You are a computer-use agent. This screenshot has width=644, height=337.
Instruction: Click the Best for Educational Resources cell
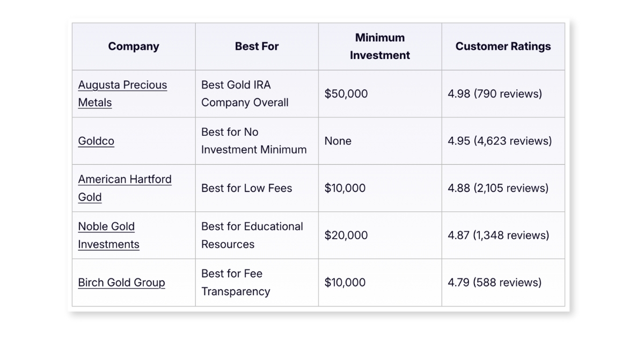pos(257,235)
